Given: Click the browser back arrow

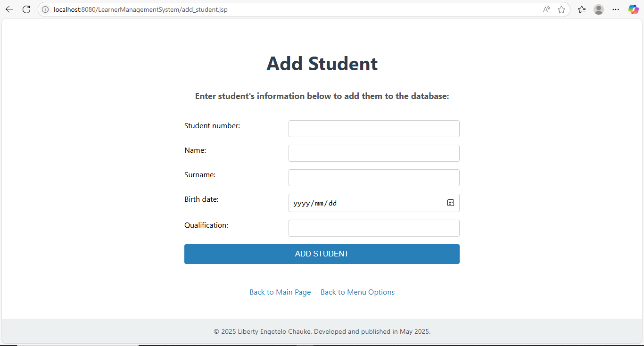Looking at the screenshot, I should coord(9,9).
